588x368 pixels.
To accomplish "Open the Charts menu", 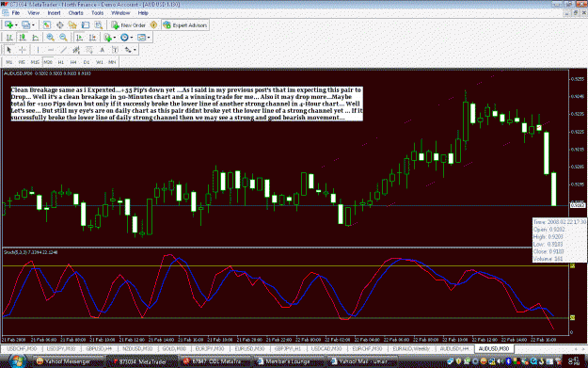I will pyautogui.click(x=76, y=13).
